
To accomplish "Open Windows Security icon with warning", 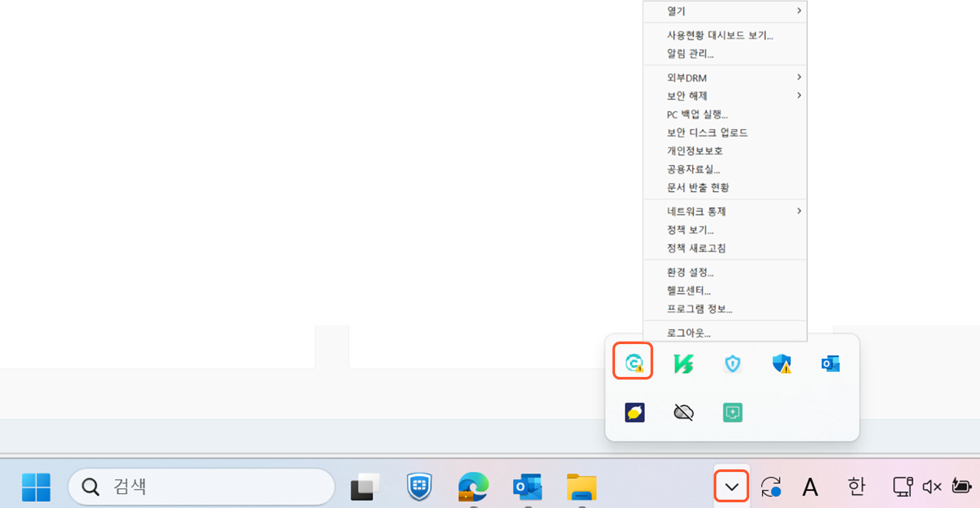I will (782, 363).
